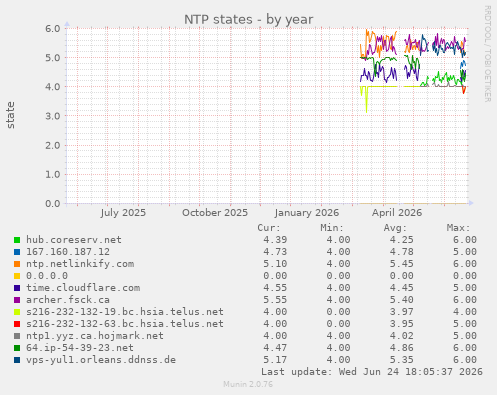Click the orange ntp.netlinkify.com legend swatch
This screenshot has height=395, width=497.
[x=17, y=264]
